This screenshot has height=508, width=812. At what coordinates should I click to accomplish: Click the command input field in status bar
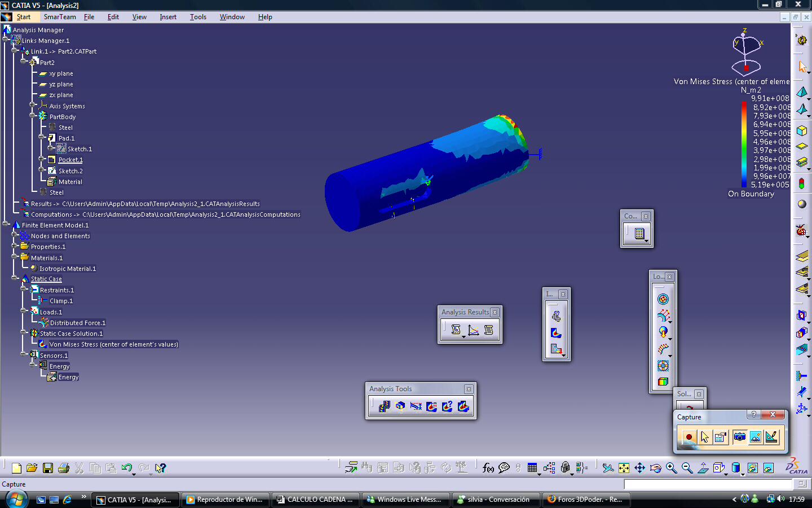click(x=708, y=484)
